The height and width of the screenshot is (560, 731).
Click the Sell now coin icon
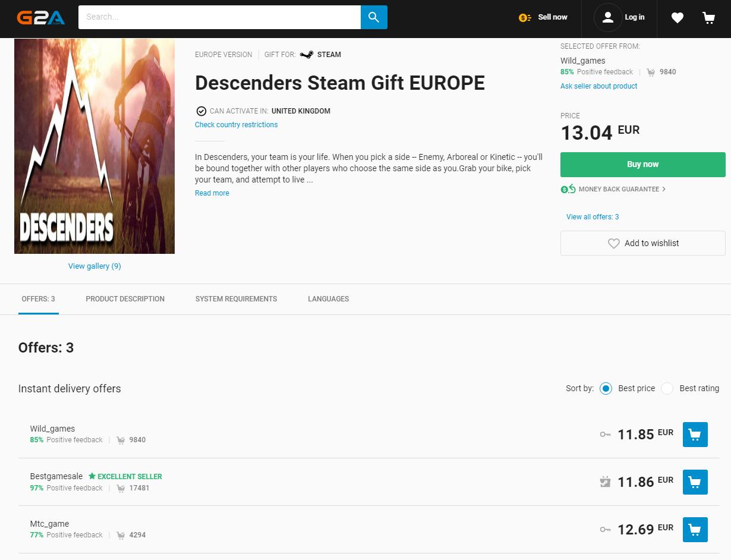524,17
